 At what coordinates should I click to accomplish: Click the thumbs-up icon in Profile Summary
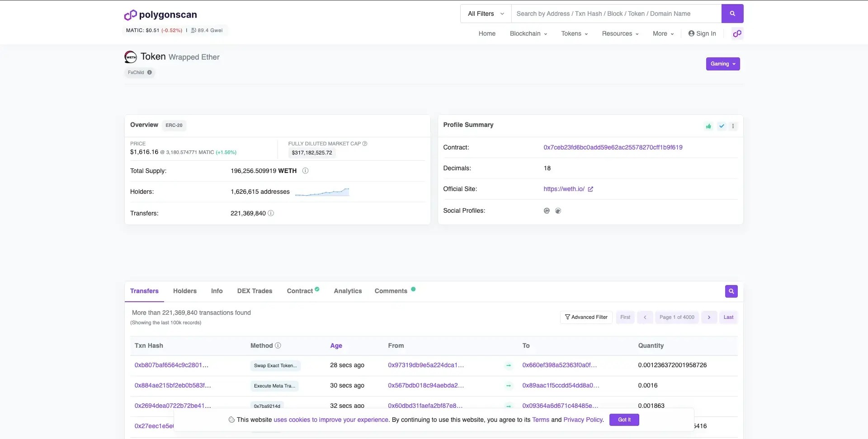708,126
